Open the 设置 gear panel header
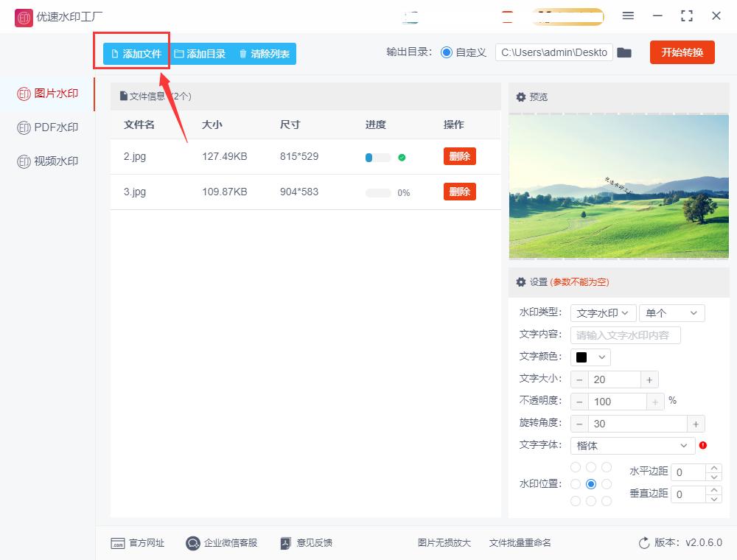Image resolution: width=737 pixels, height=560 pixels. [x=522, y=283]
